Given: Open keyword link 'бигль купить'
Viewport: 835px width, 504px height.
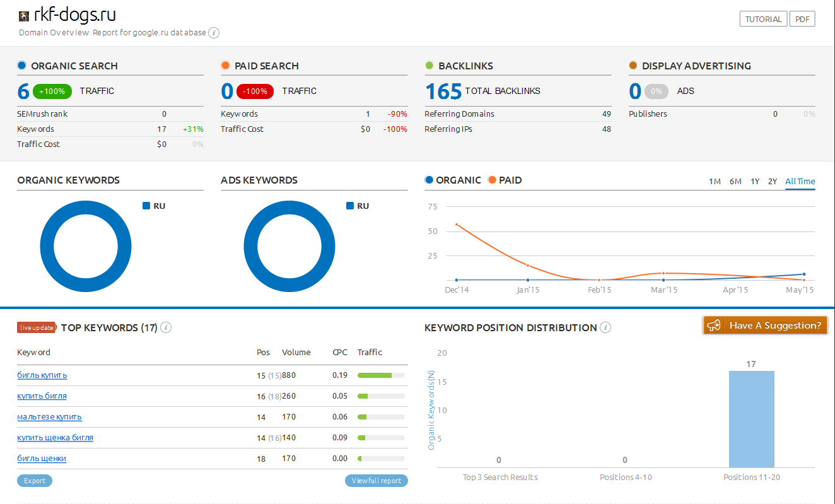Looking at the screenshot, I should [42, 375].
